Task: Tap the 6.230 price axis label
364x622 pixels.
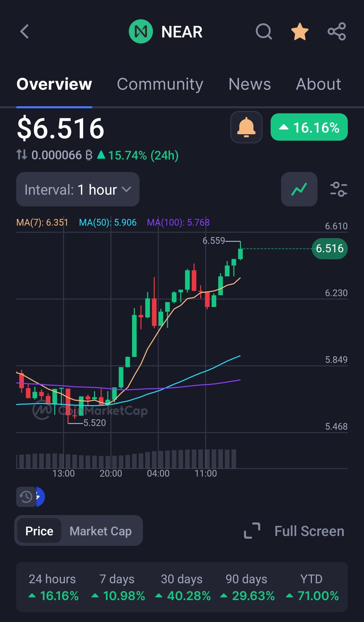Action: (x=336, y=293)
